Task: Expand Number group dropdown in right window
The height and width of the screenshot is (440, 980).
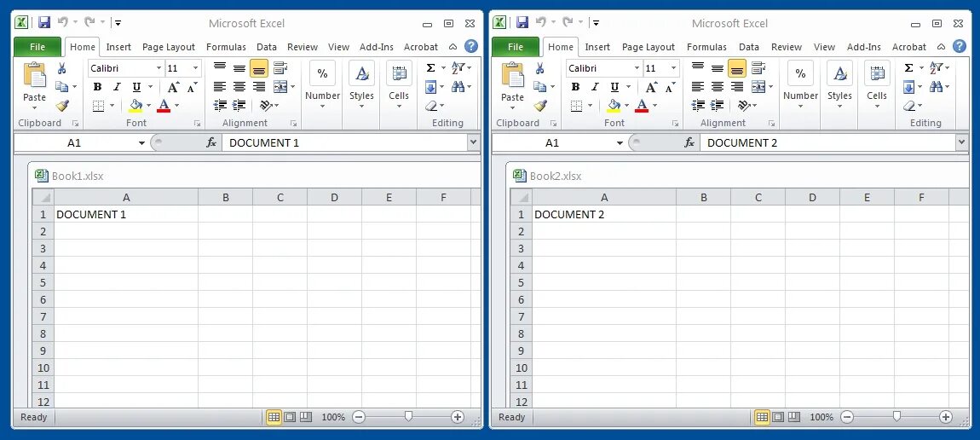Action: (801, 107)
